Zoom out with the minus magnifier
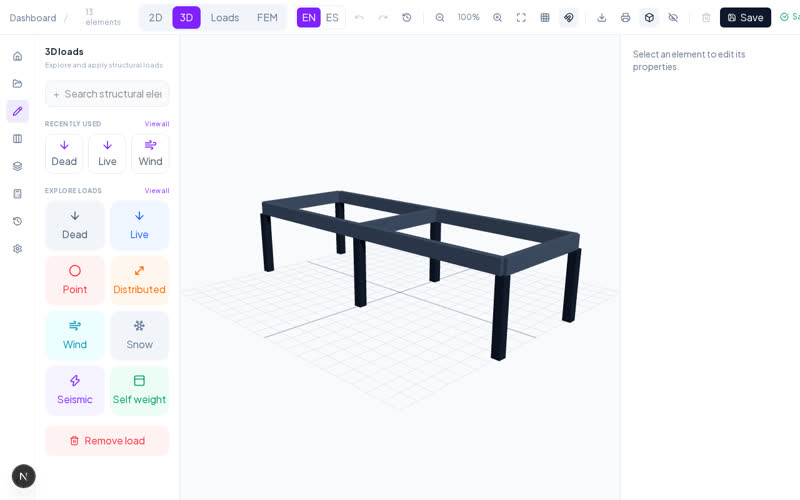This screenshot has width=800, height=500. pyautogui.click(x=440, y=17)
